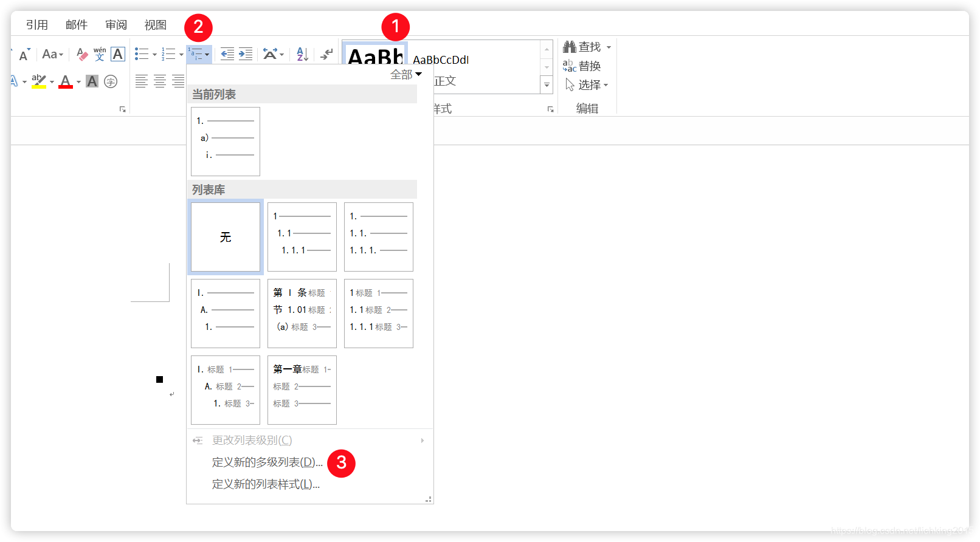
Task: Center the paragraph text
Action: point(160,81)
